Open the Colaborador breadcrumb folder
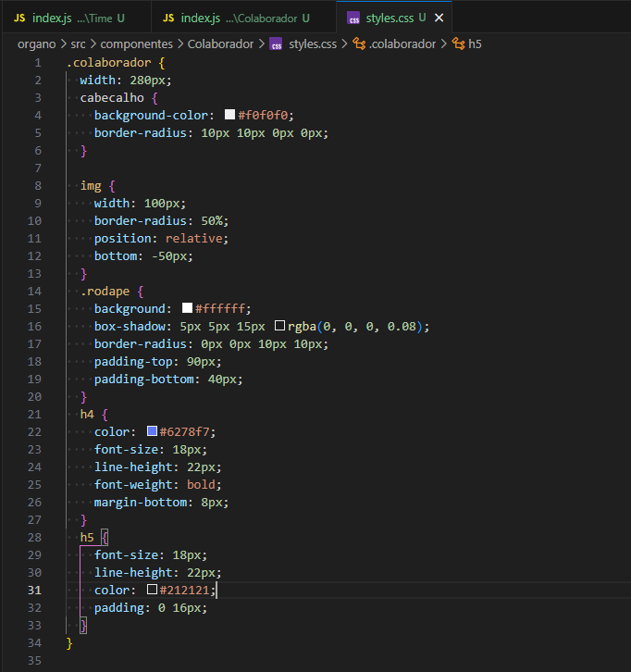The height and width of the screenshot is (672, 631). click(221, 44)
